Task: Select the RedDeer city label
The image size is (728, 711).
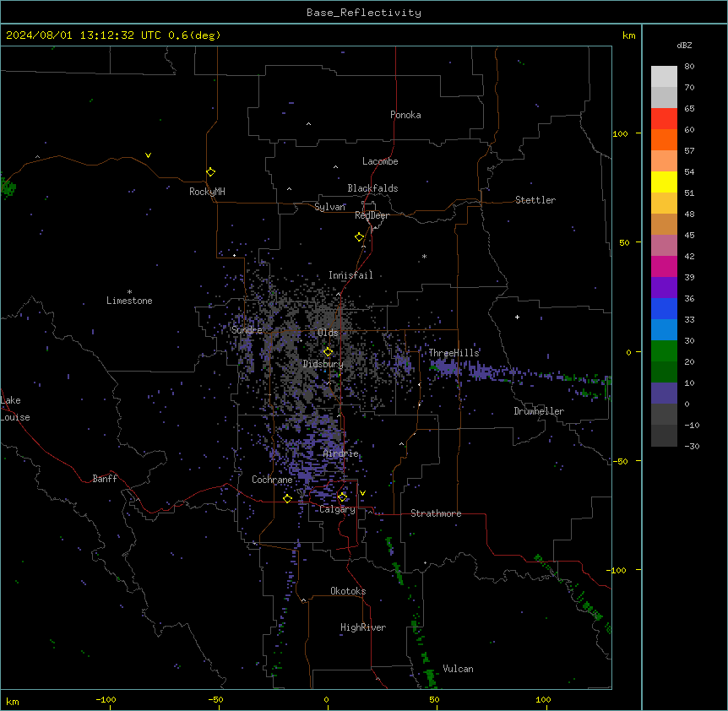Action: 372,215
